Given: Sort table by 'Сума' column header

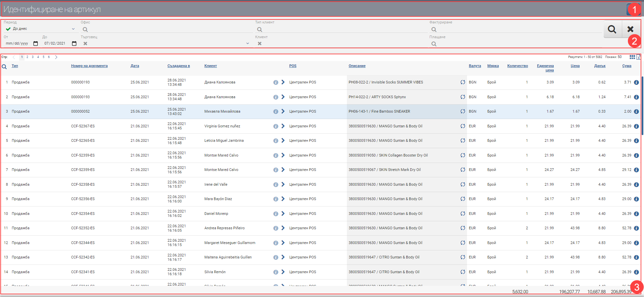Looking at the screenshot, I should click(627, 66).
